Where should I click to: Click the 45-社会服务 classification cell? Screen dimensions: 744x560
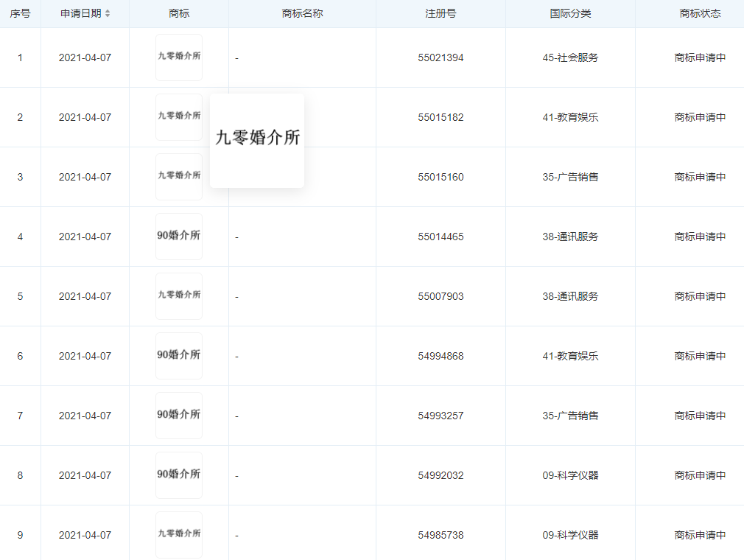tap(570, 58)
